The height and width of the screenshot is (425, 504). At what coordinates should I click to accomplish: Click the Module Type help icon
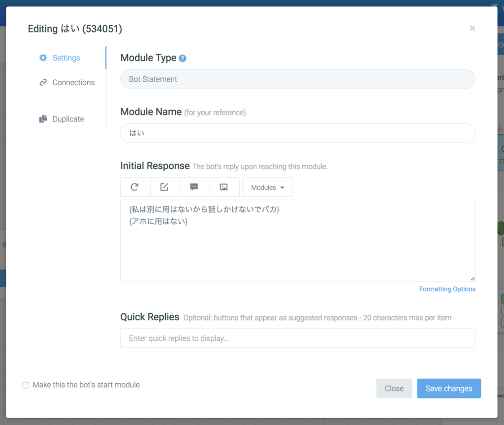(183, 59)
